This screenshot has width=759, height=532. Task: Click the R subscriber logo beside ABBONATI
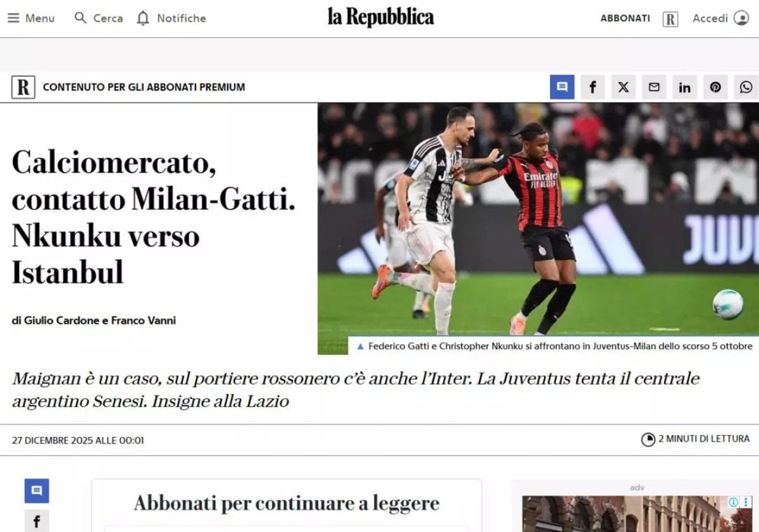(x=670, y=19)
